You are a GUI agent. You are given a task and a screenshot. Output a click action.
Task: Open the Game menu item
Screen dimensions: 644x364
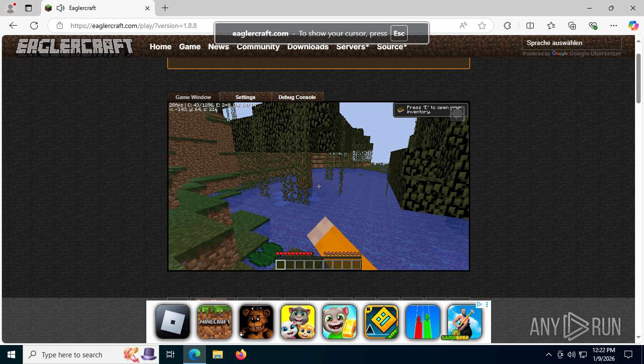190,46
